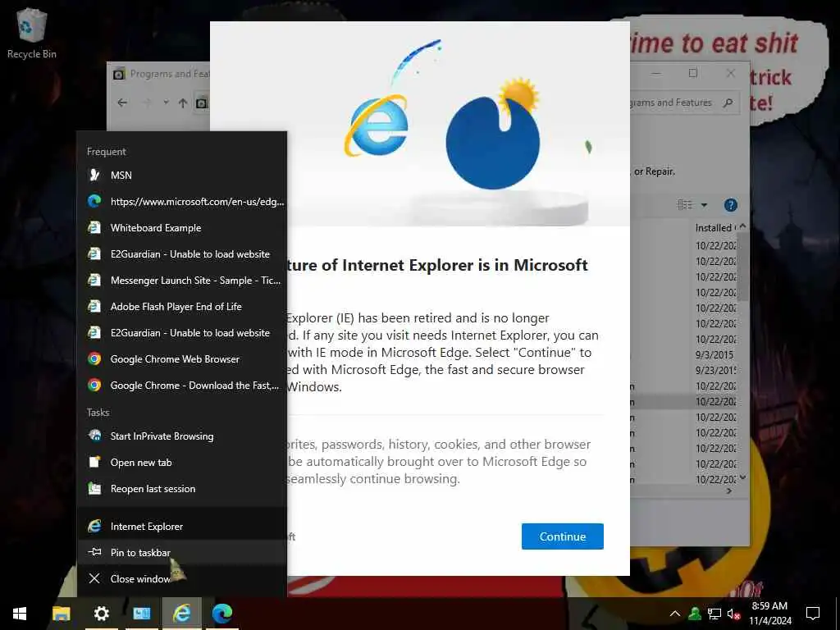Open MSN from the jump list
This screenshot has height=630, width=840.
(x=182, y=176)
